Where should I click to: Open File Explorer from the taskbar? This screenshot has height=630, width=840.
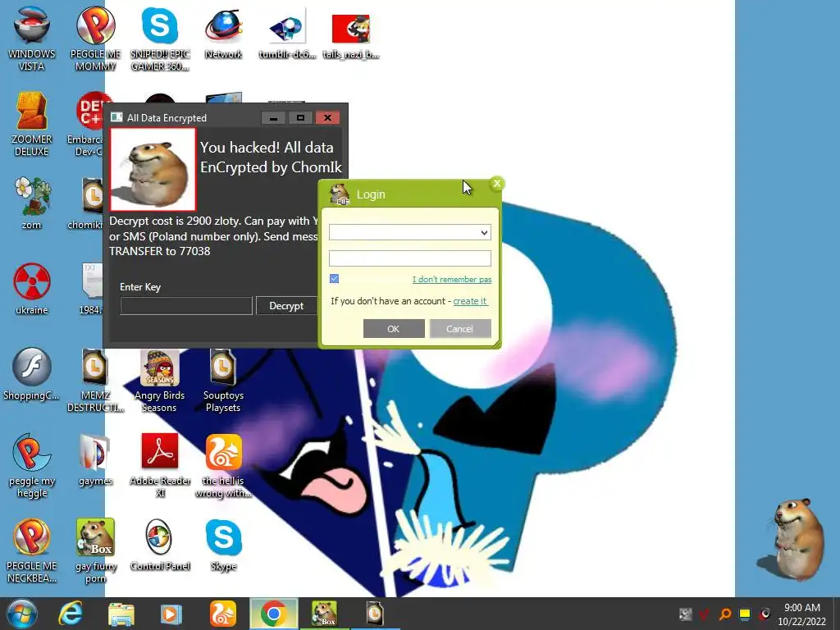pos(121,614)
